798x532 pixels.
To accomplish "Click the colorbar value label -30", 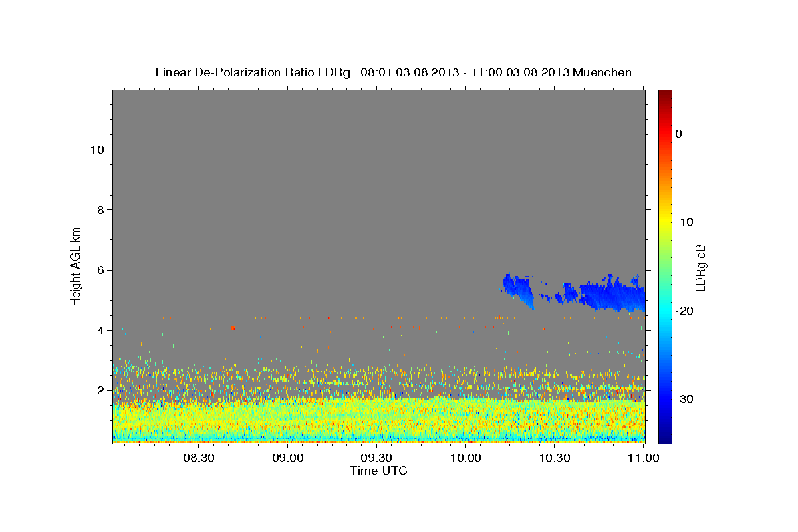I will click(x=684, y=399).
